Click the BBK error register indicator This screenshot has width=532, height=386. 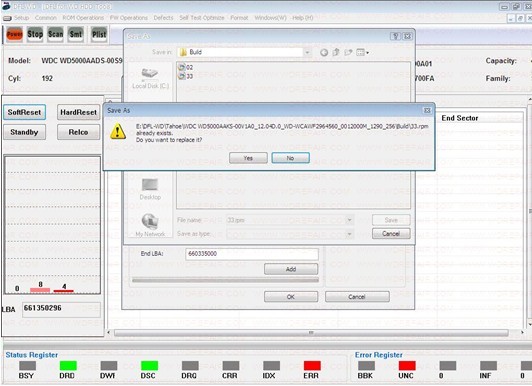366,365
